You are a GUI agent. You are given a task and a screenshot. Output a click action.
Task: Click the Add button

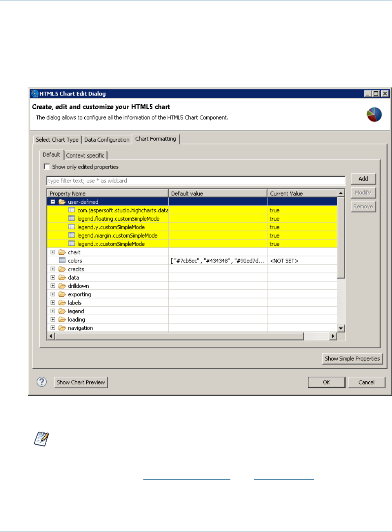(363, 179)
